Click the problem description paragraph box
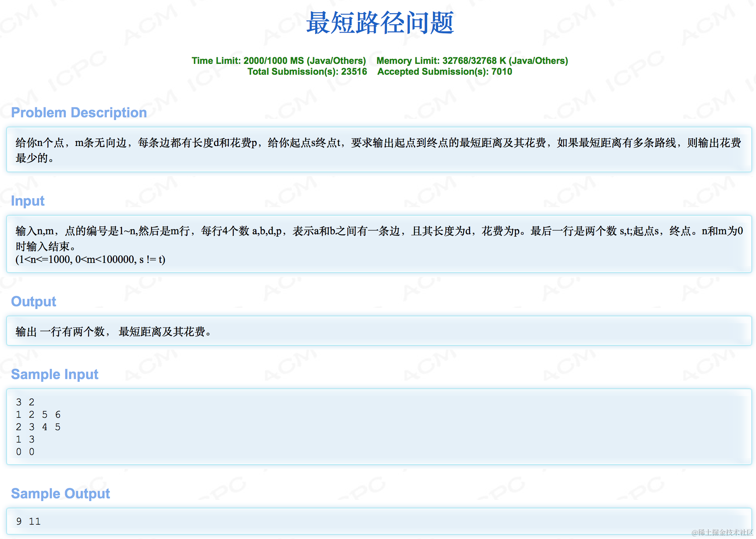Viewport: 756px width, 539px height. pyautogui.click(x=378, y=150)
